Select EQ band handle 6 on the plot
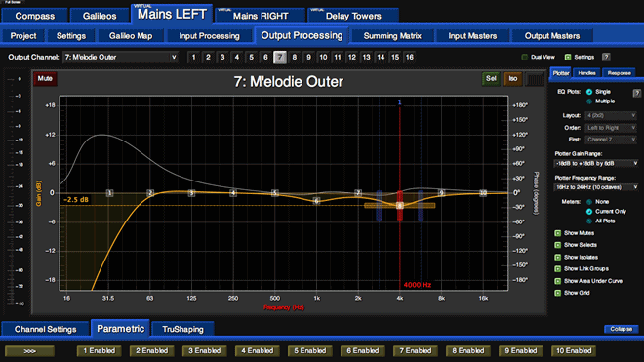 (316, 201)
